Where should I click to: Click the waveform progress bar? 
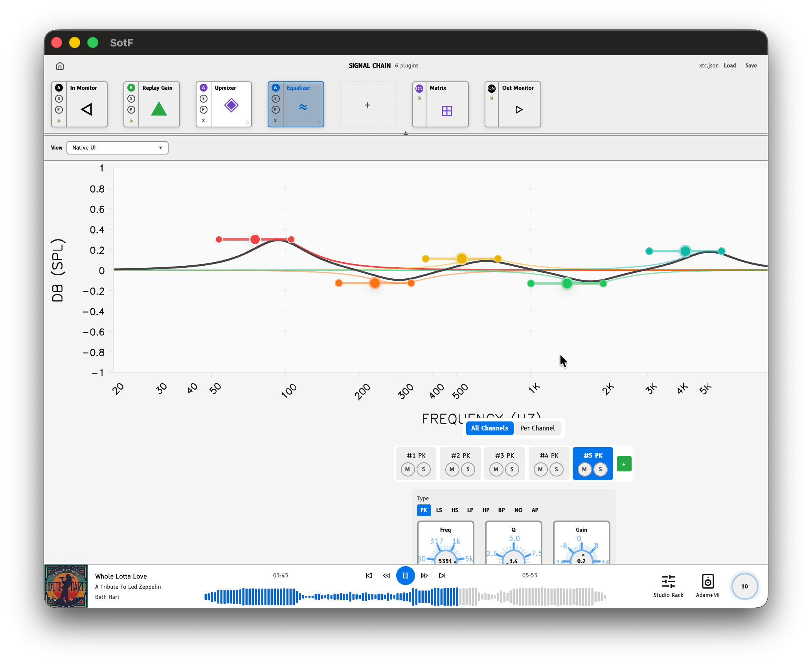click(405, 596)
